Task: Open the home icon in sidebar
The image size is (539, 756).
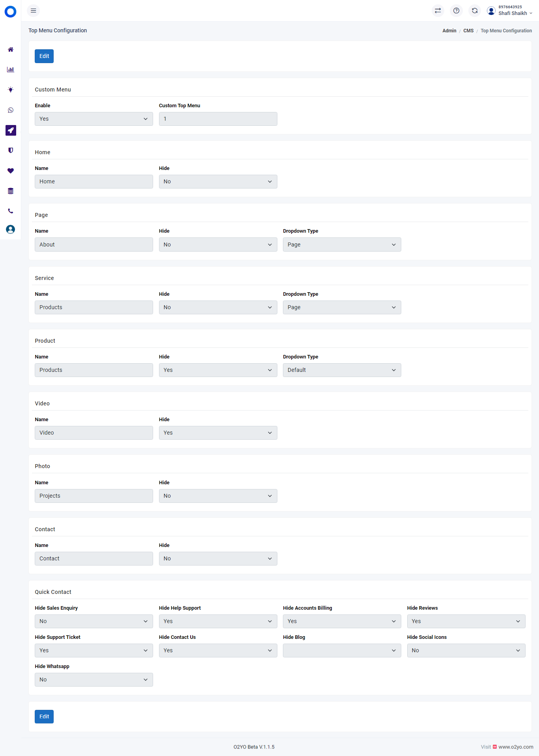Action: (x=11, y=49)
